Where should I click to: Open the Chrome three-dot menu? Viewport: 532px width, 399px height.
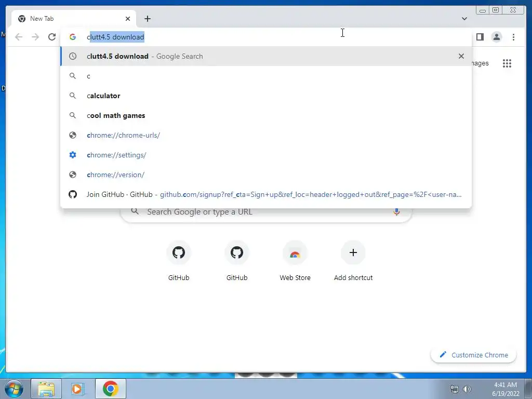tap(513, 37)
